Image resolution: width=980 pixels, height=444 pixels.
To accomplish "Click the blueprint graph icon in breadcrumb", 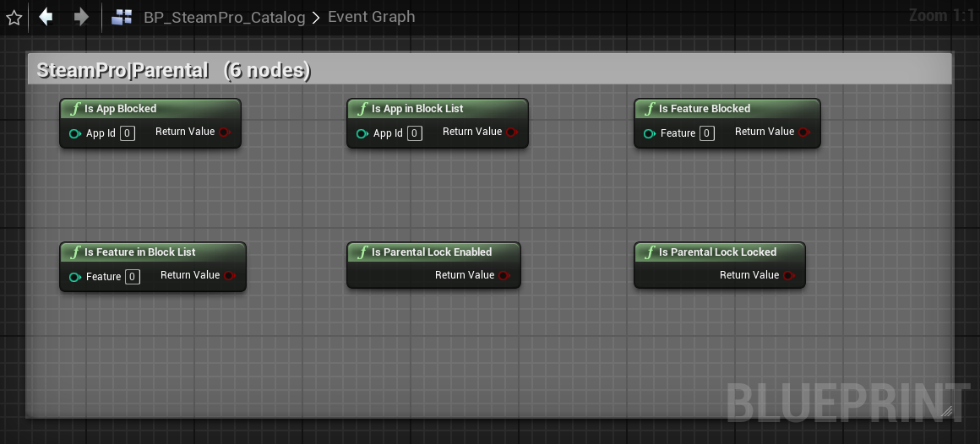I will point(122,17).
